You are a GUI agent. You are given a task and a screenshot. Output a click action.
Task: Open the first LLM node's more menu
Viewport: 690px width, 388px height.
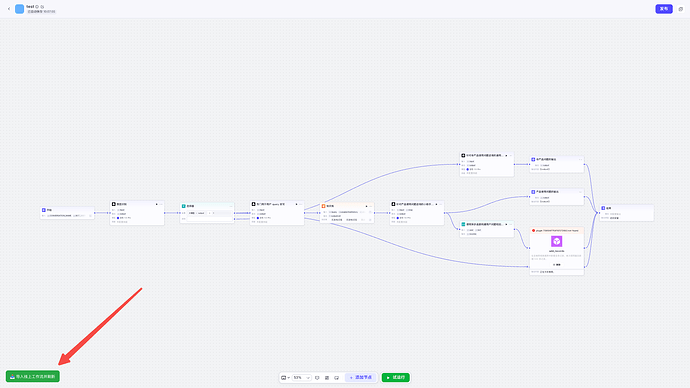pos(161,204)
